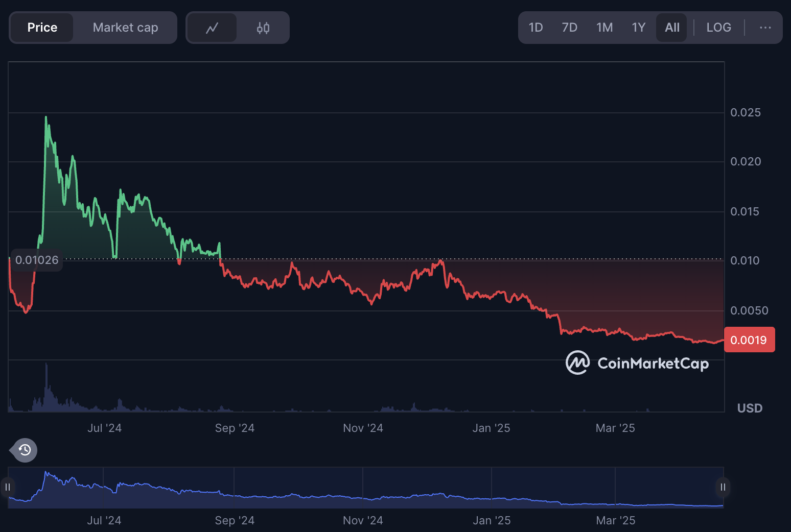Switch to candlestick chart view

(263, 28)
